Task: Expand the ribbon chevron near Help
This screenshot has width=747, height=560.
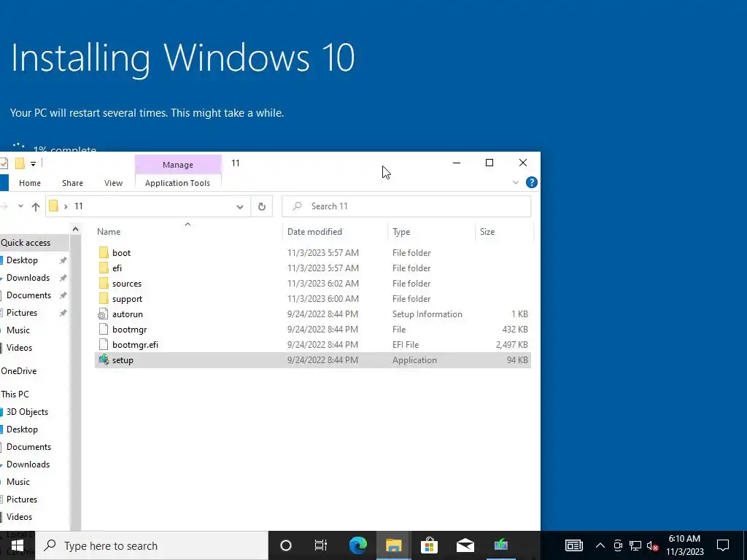Action: [516, 182]
